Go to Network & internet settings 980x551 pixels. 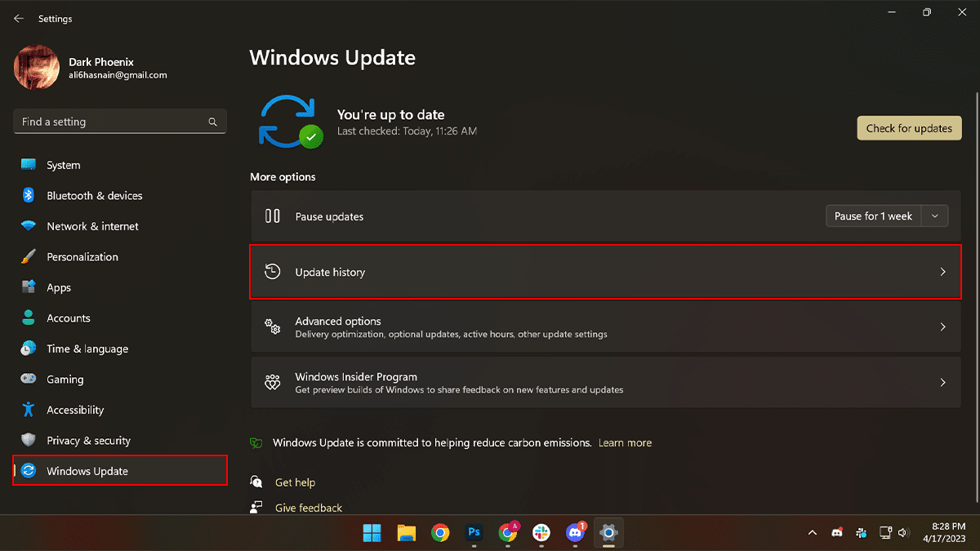click(x=92, y=226)
